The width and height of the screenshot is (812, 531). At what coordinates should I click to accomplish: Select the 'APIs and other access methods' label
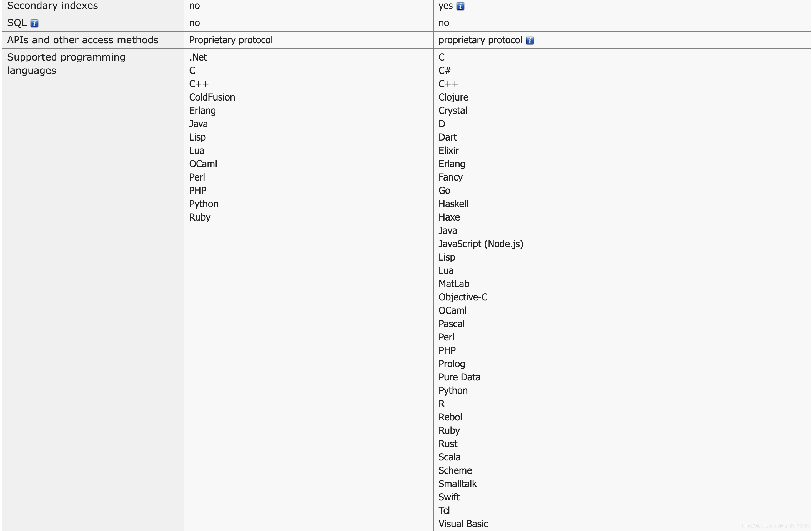coord(83,40)
